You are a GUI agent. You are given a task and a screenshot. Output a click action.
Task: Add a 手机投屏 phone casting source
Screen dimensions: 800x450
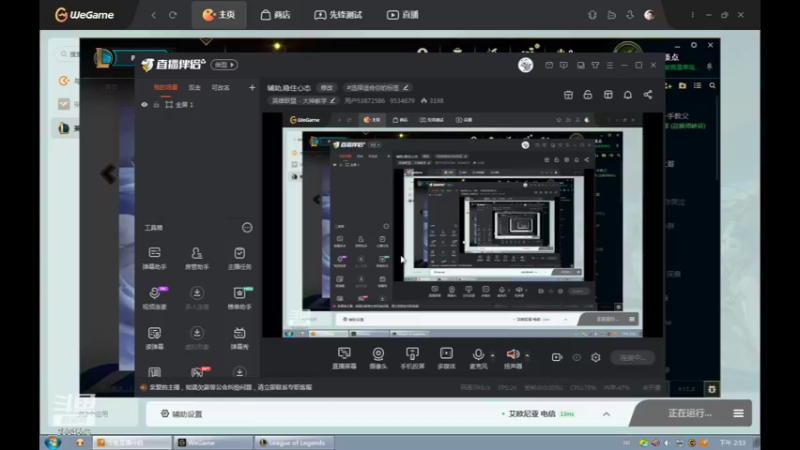412,358
